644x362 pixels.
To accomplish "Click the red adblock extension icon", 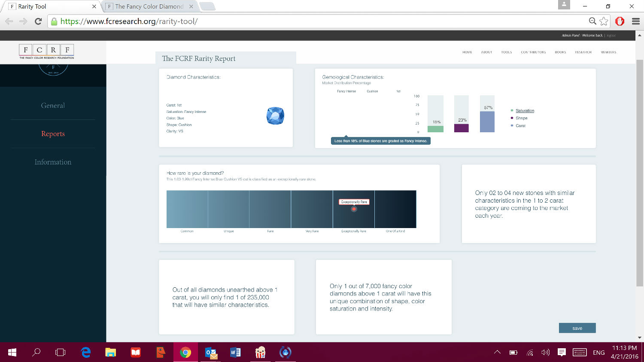I will tap(620, 21).
